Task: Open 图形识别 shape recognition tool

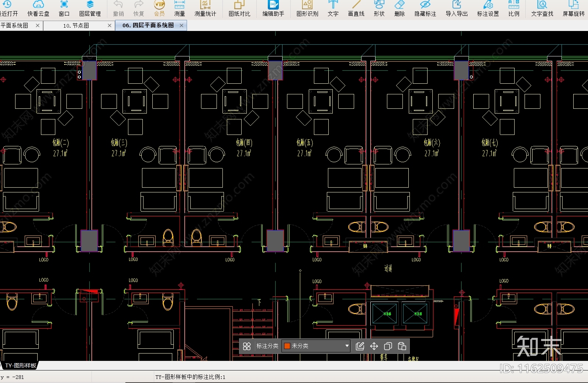Action: pyautogui.click(x=307, y=9)
